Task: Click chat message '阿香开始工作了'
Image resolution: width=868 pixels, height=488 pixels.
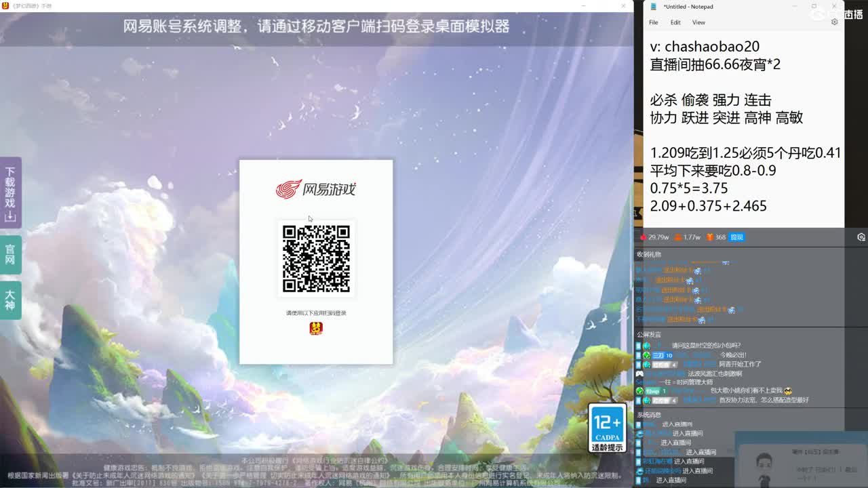Action: pos(740,364)
